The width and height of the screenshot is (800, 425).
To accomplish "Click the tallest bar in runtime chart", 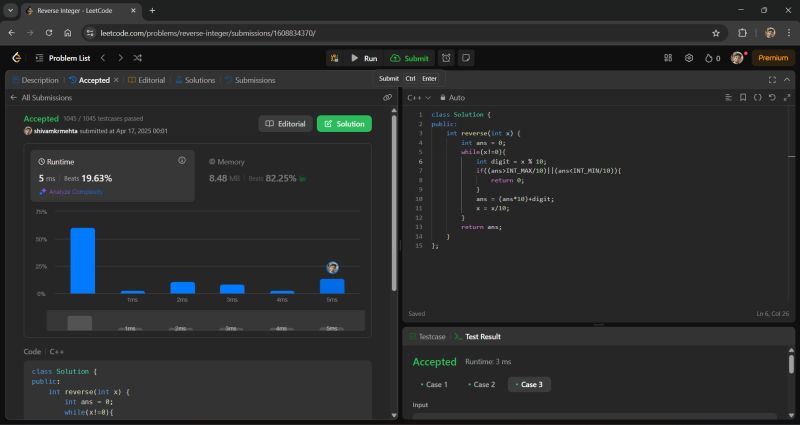I will 83,261.
